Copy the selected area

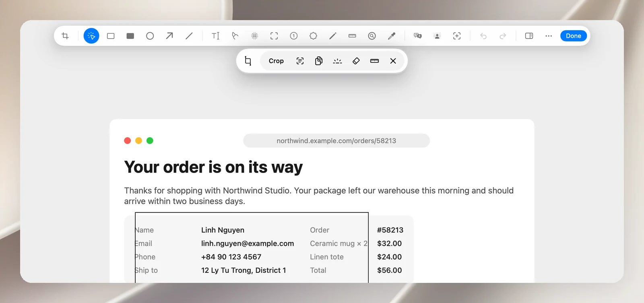pos(319,61)
